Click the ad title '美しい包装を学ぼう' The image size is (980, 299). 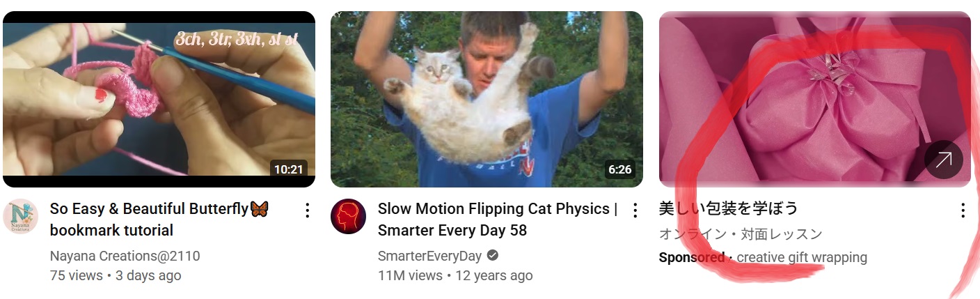[728, 208]
